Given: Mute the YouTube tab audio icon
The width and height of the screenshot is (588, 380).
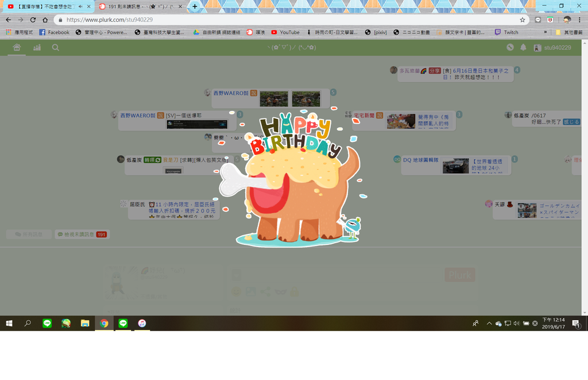Looking at the screenshot, I should 80,6.
